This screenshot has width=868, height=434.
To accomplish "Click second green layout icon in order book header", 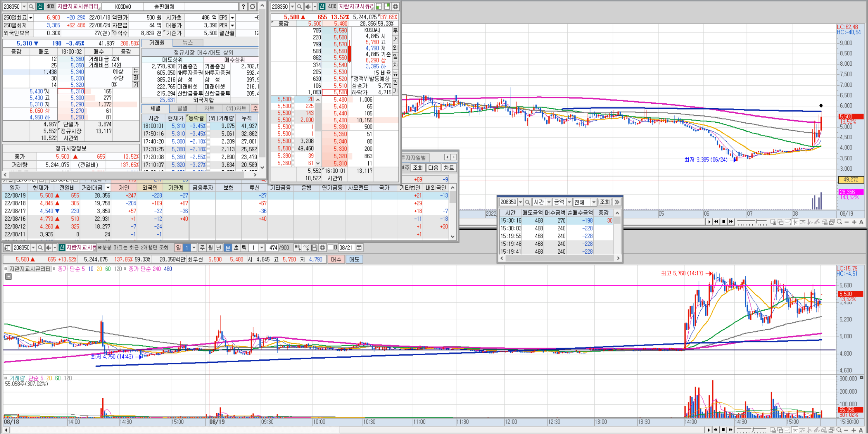I will coord(387,7).
